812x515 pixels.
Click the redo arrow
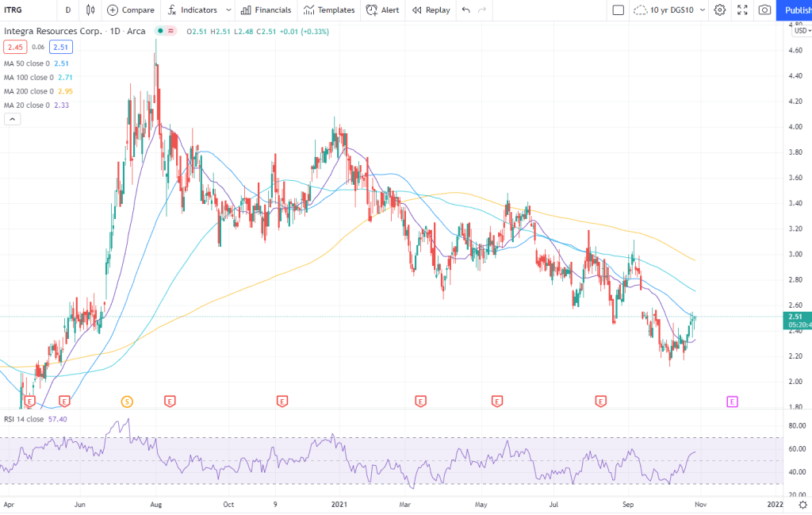point(483,10)
